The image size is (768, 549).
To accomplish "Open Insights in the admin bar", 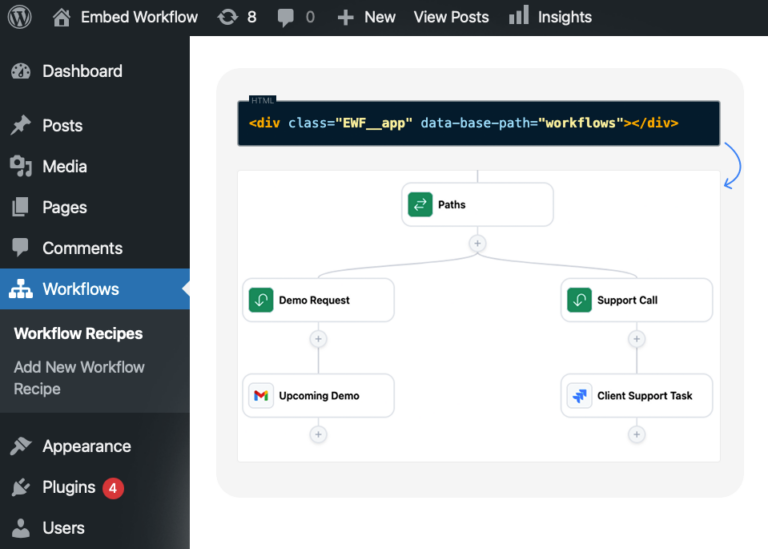I will (x=565, y=17).
